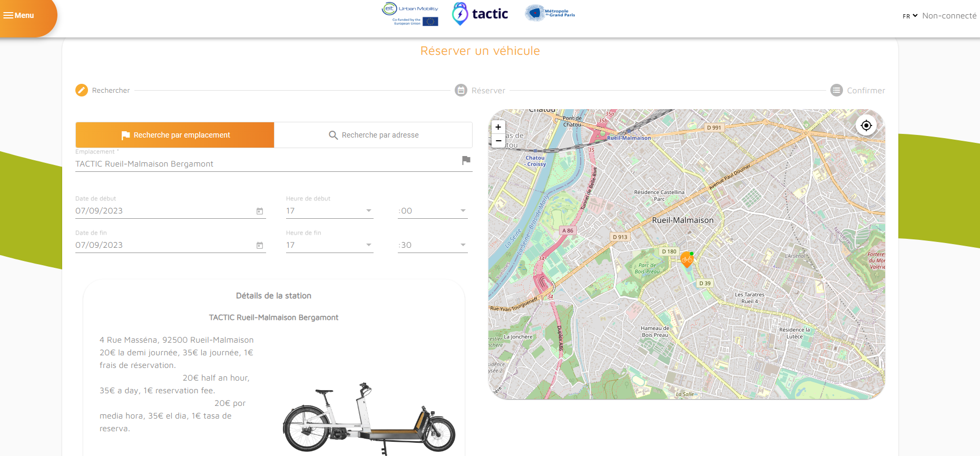980x456 pixels.
Task: Open calendar picker for Date de fin
Action: [x=260, y=245]
